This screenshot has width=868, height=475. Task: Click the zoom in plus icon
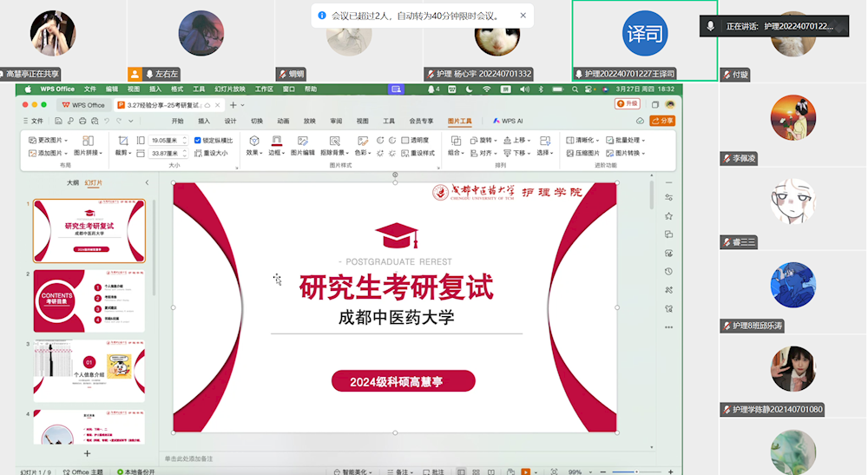[x=670, y=472]
